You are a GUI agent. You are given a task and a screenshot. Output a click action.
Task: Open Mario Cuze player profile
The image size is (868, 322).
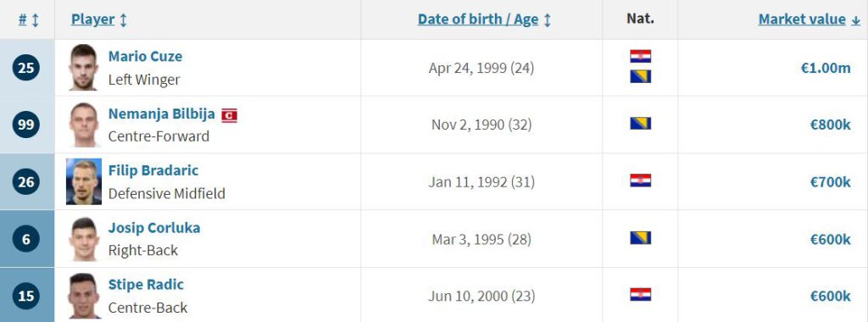[x=145, y=57]
